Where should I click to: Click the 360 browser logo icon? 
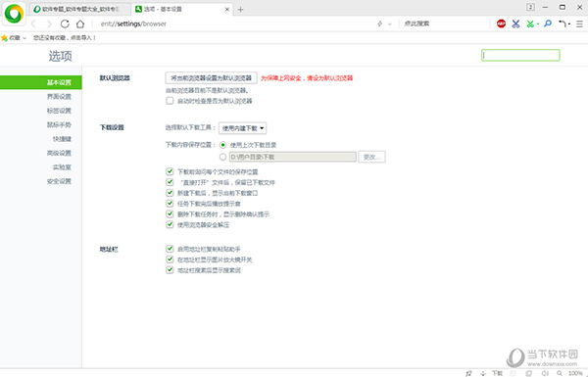(x=15, y=14)
